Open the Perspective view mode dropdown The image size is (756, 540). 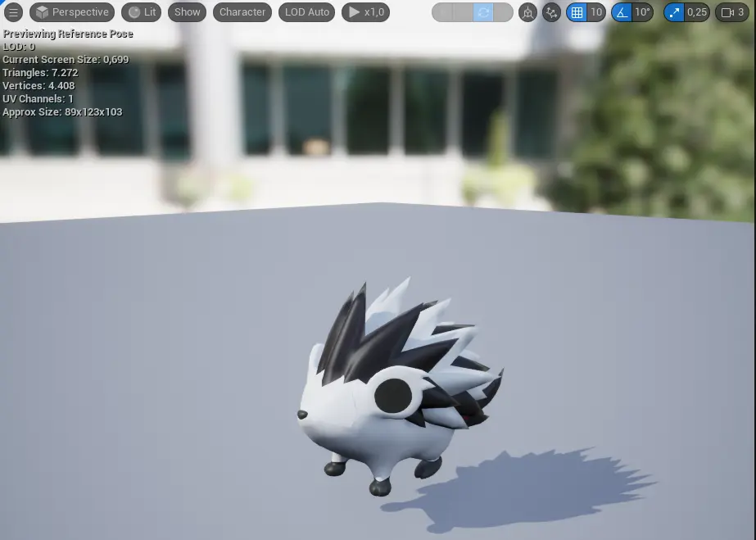[72, 12]
